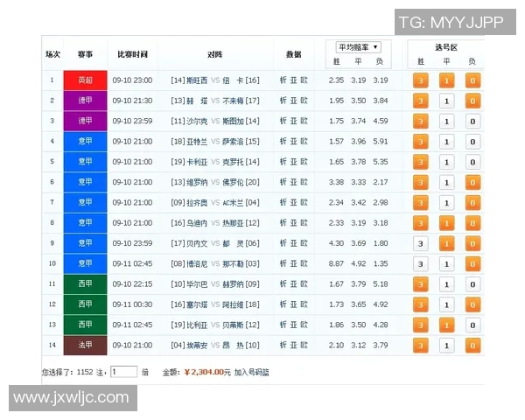Open 亚 Asian odds for match 1
Screen dimensions: 525x420
click(x=294, y=80)
